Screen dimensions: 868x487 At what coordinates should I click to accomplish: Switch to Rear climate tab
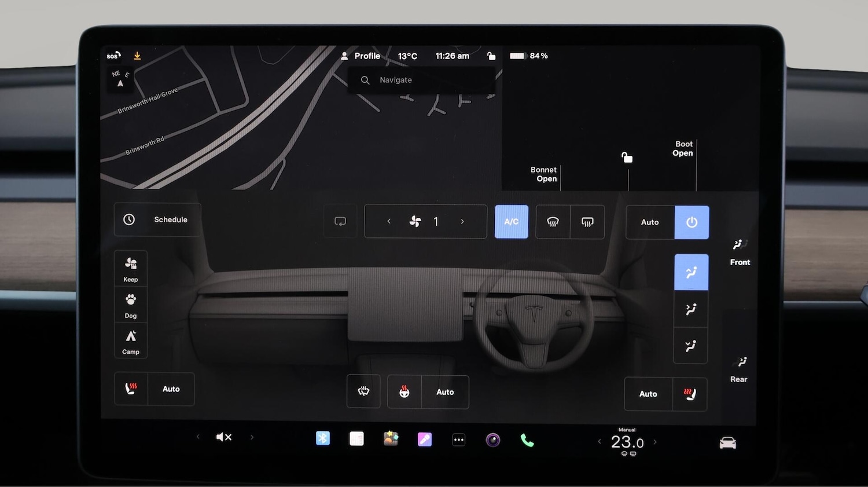(739, 369)
